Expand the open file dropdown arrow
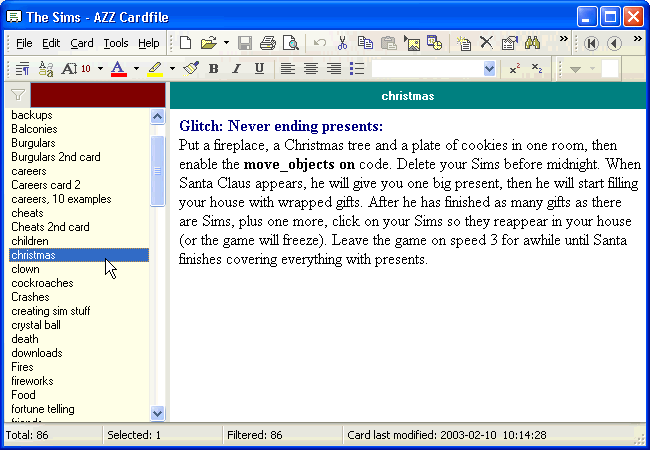This screenshot has height=450, width=650. click(x=226, y=43)
